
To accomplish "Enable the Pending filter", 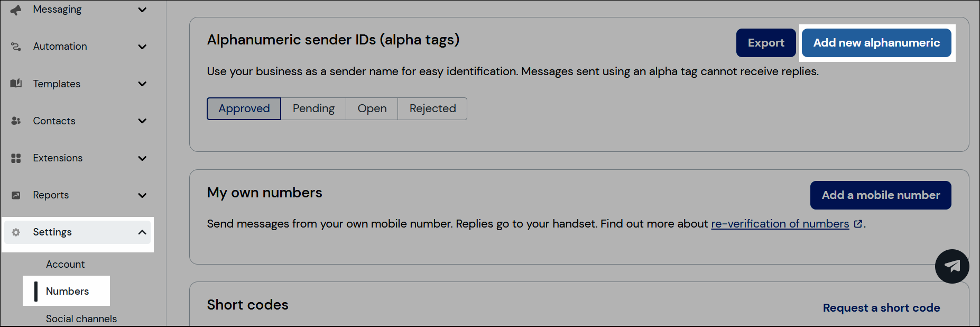I will pos(313,108).
